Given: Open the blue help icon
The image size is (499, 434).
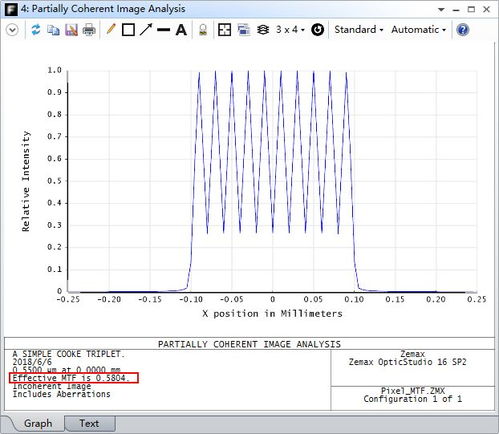Looking at the screenshot, I should coord(463,30).
